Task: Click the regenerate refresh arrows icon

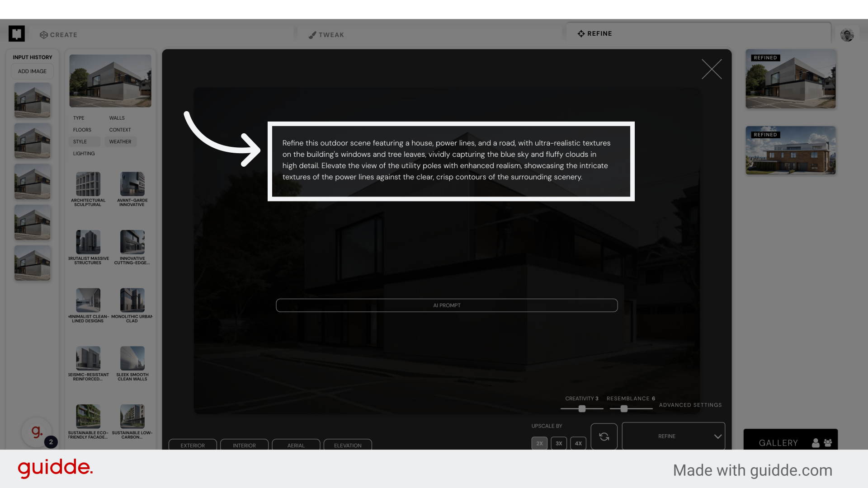Action: pyautogui.click(x=604, y=436)
